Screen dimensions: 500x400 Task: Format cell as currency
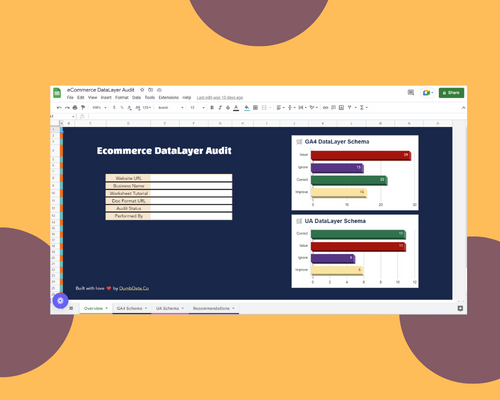click(114, 107)
